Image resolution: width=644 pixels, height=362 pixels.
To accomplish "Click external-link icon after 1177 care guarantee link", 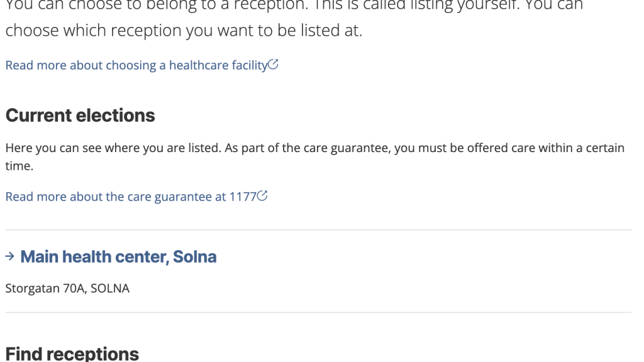I will [x=262, y=196].
